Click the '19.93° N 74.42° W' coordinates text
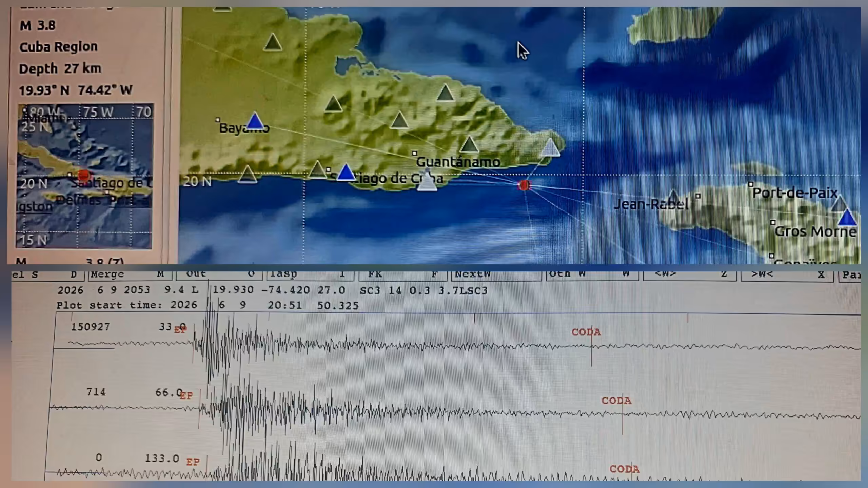The width and height of the screenshot is (868, 488). tap(75, 90)
